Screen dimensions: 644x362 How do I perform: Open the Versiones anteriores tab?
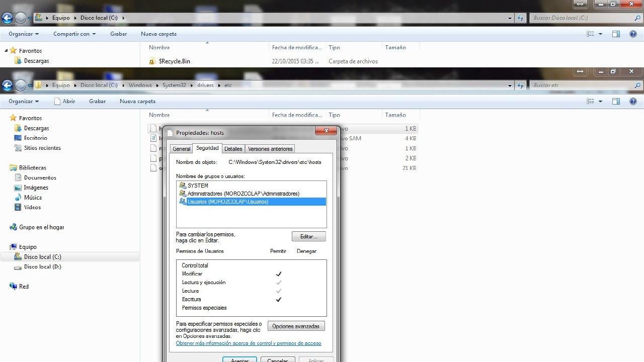pos(270,149)
